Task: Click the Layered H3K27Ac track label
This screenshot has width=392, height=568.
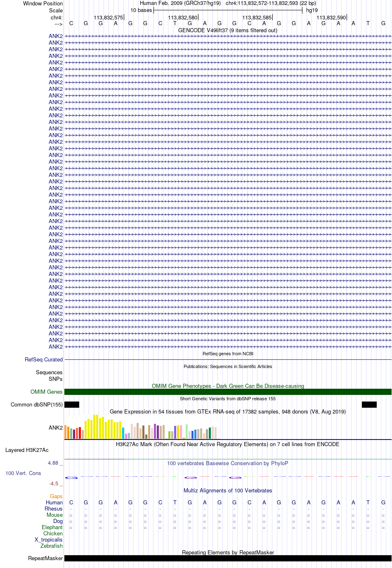Action: click(27, 450)
